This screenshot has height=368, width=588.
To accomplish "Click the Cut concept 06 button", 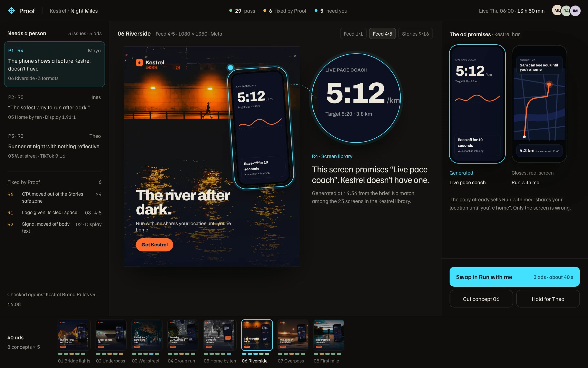I will [x=481, y=299].
